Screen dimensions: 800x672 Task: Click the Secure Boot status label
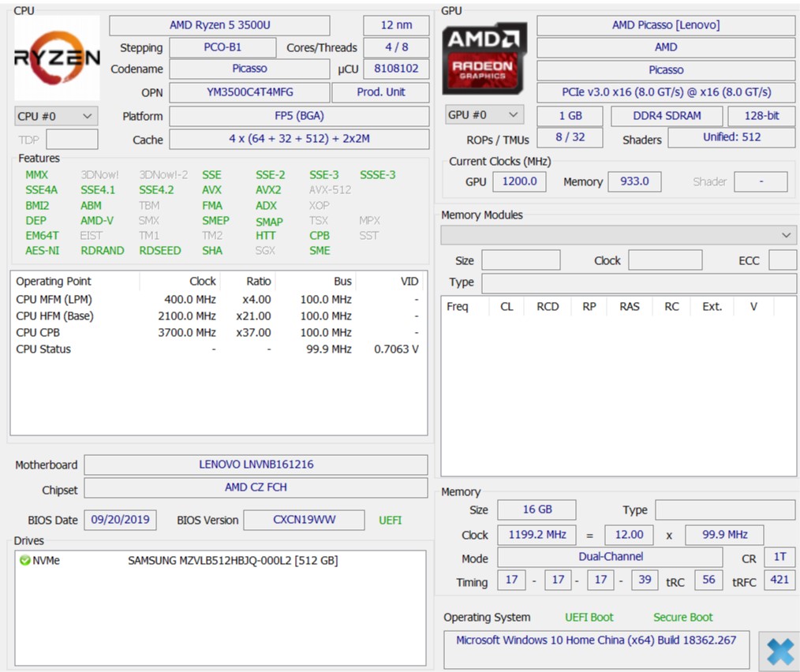(682, 618)
